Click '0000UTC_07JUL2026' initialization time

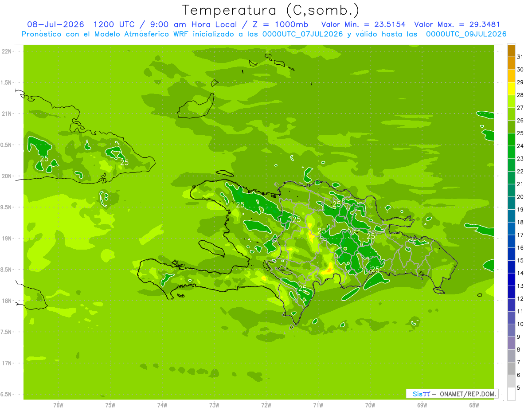(x=303, y=34)
